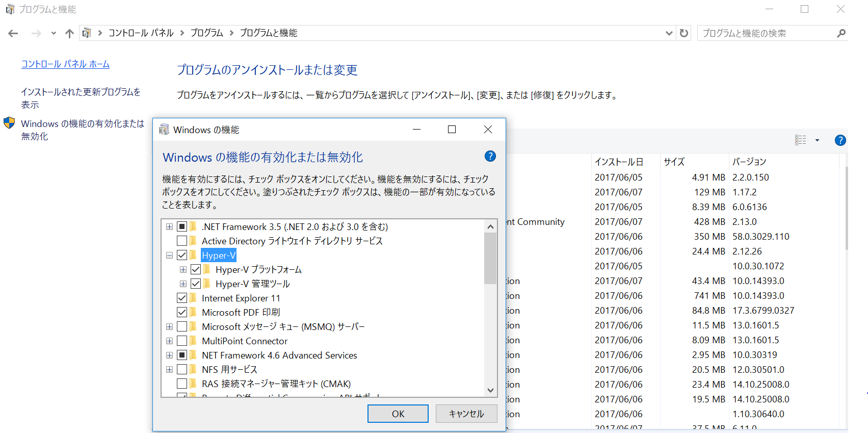Open the address bar history dropdown

[x=669, y=33]
